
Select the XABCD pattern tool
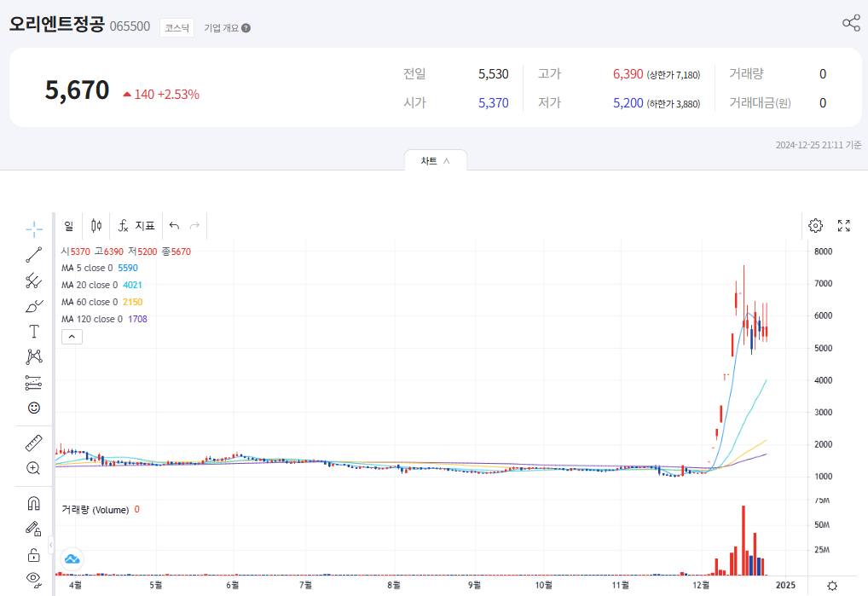(34, 356)
